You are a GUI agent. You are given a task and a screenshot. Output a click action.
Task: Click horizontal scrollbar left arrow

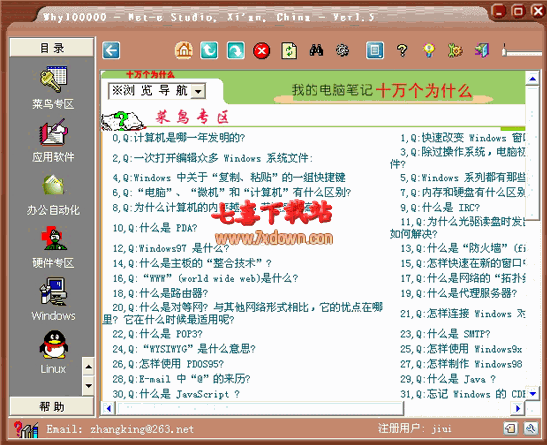[108, 408]
